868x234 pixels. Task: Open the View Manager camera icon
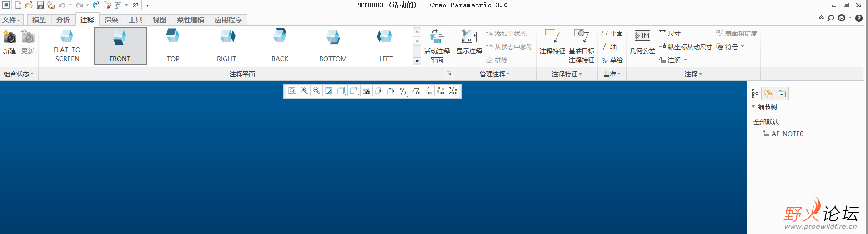coord(366,91)
